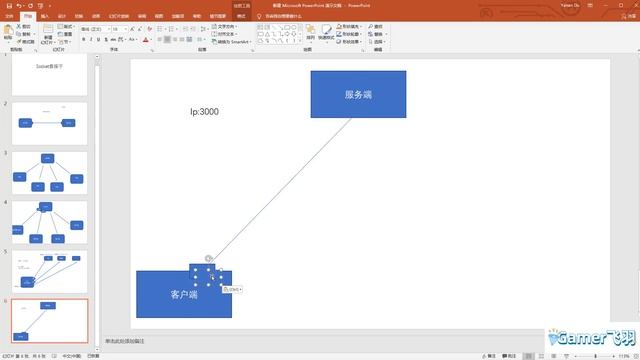The width and height of the screenshot is (640, 360).
Task: Click the Undo arrow icon
Action: click(19, 6)
